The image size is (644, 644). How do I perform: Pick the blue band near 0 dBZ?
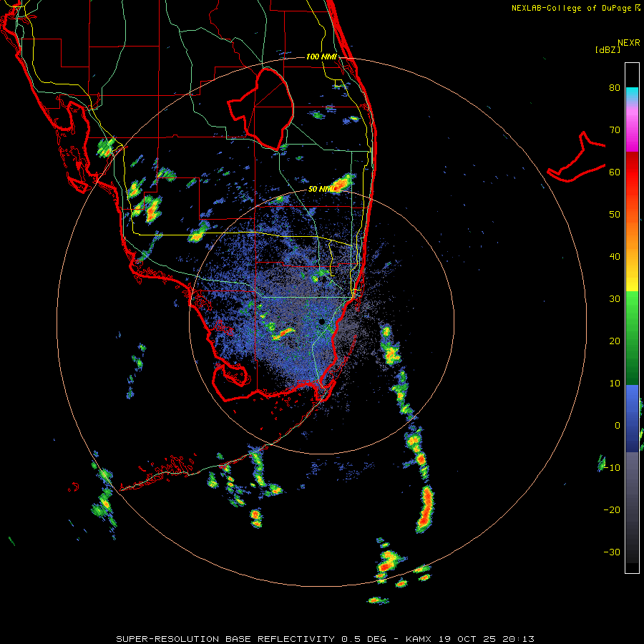point(632,419)
